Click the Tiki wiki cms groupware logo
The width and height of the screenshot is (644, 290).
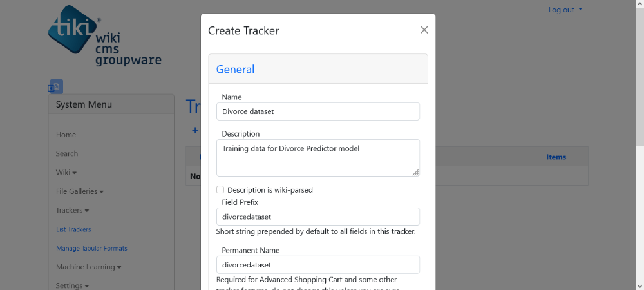[105, 35]
